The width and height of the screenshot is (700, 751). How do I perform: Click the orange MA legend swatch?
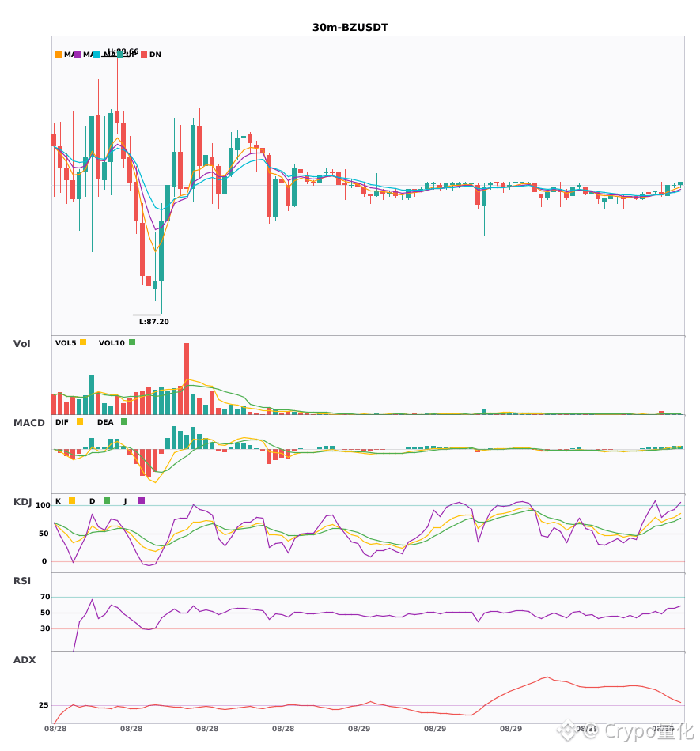pos(59,55)
